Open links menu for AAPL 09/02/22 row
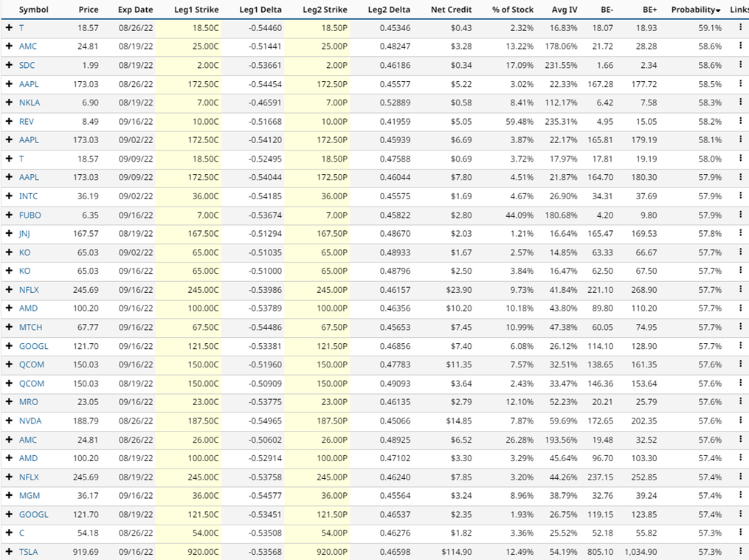Image resolution: width=749 pixels, height=560 pixels. pyautogui.click(x=740, y=139)
